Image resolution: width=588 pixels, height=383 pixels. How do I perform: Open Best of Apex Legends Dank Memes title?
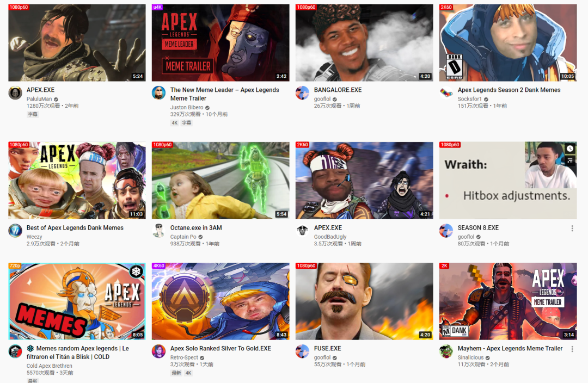coord(75,228)
